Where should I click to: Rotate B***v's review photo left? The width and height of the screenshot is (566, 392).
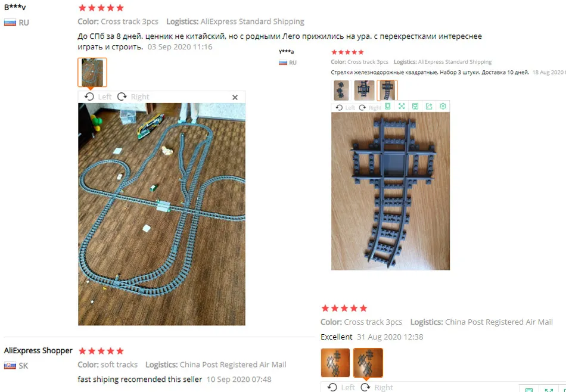[98, 97]
